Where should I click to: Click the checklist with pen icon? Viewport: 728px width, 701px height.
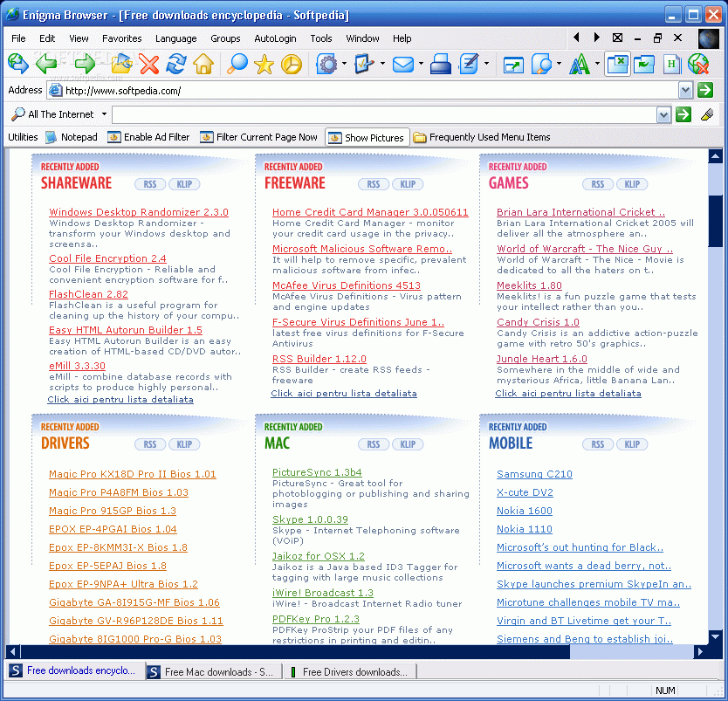pos(365,64)
